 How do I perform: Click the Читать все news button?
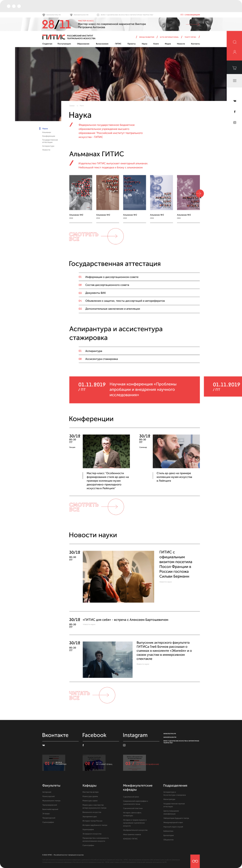92,695
